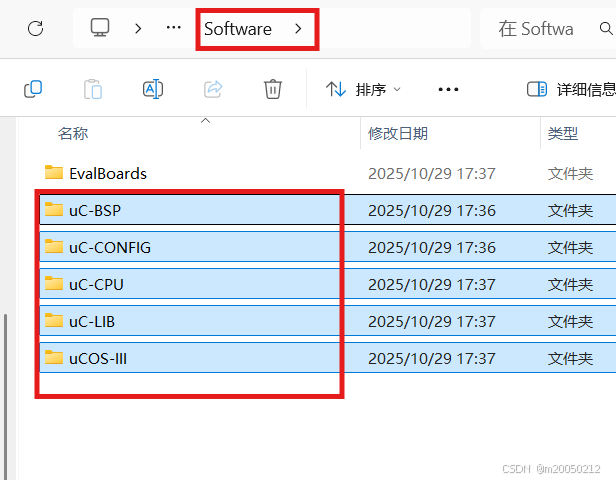Screen dimensions: 616x480
Task: Click the Copy toolbar icon
Action: (x=33, y=89)
